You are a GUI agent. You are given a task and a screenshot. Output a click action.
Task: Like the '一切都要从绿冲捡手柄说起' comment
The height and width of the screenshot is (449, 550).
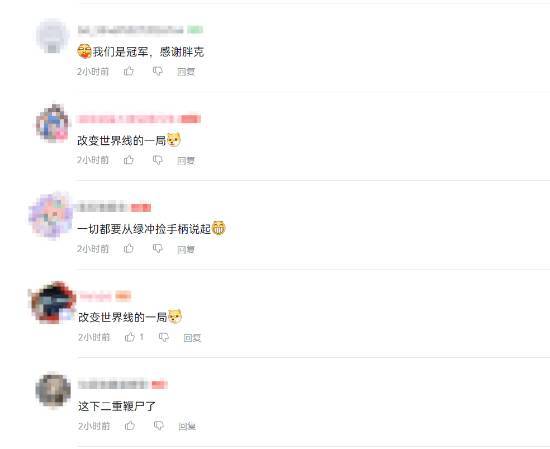[x=129, y=248]
